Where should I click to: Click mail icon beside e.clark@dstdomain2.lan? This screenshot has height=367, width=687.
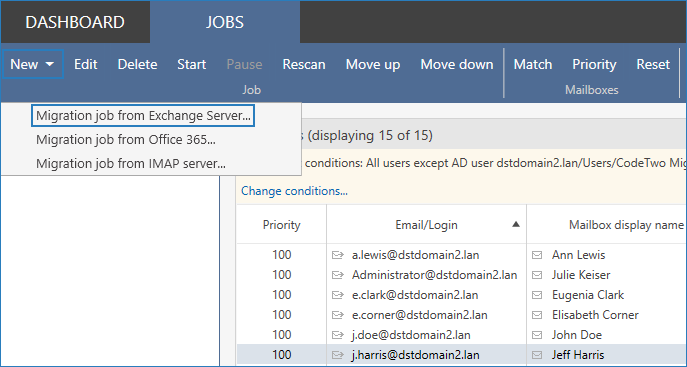337,295
